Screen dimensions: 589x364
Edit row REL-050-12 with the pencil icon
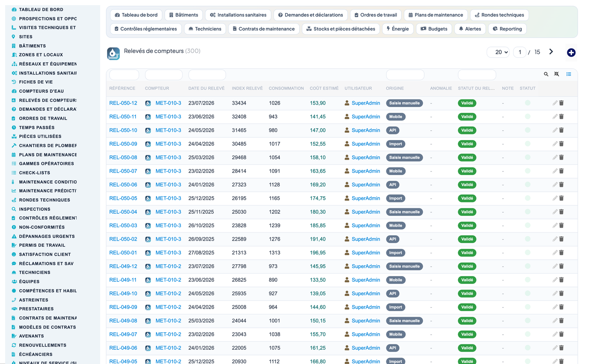555,103
